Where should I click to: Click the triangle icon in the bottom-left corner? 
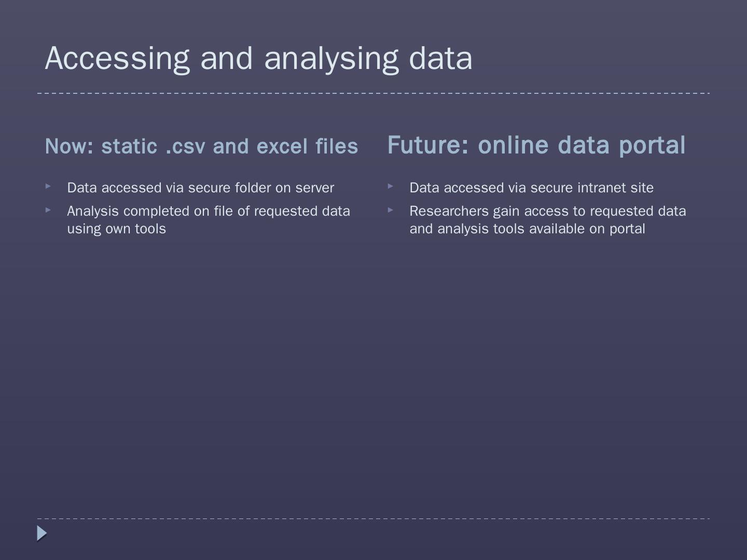(42, 533)
